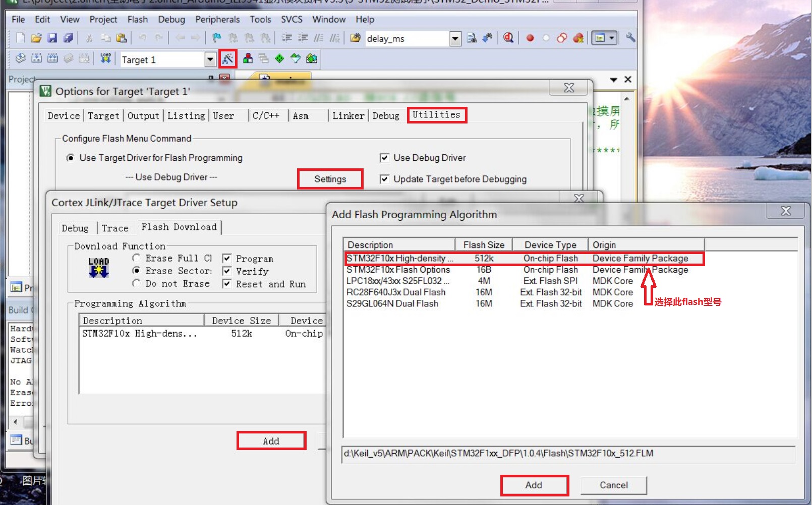This screenshot has width=812, height=505.
Task: Click the Options for Target toolbar icon
Action: (x=228, y=59)
